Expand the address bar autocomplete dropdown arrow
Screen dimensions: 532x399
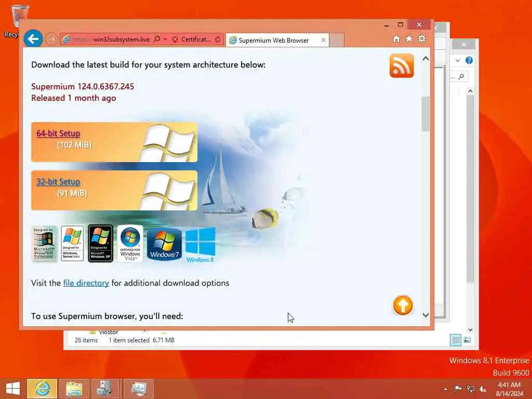(165, 39)
